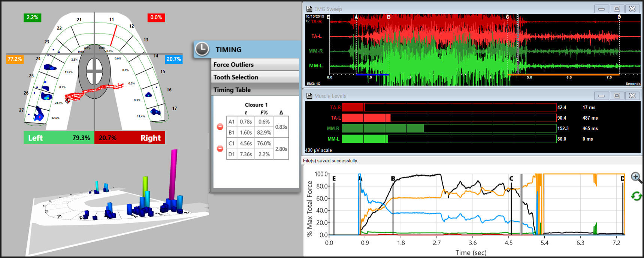Select marker D in EMG Sweep
Screen dimensions: 644x258
[x=619, y=17]
